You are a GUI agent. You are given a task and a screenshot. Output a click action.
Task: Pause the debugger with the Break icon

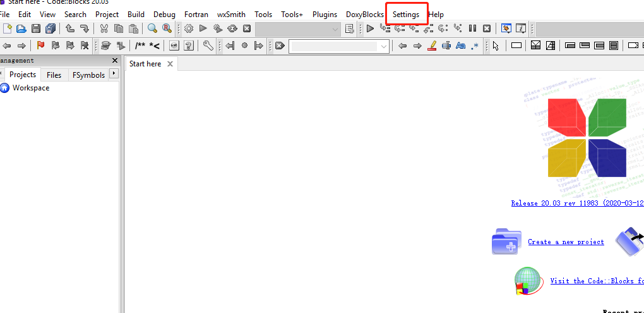[x=472, y=28]
